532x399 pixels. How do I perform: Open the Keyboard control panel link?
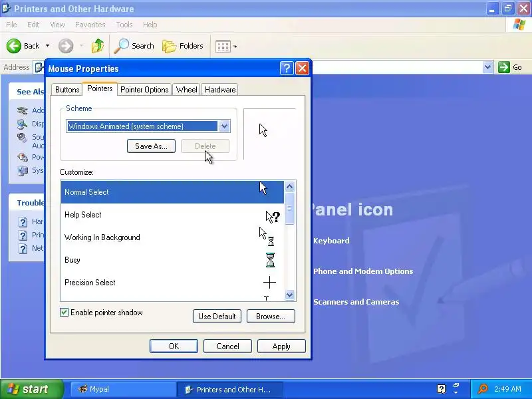point(331,241)
